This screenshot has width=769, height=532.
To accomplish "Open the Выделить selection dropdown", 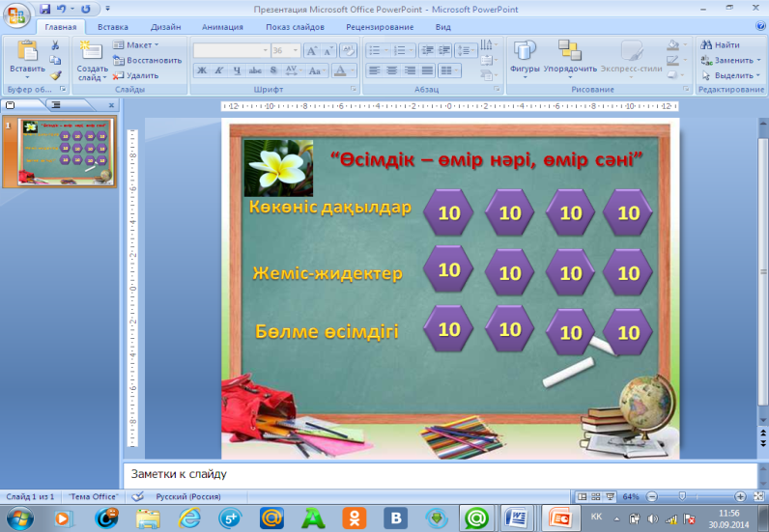I will click(730, 75).
